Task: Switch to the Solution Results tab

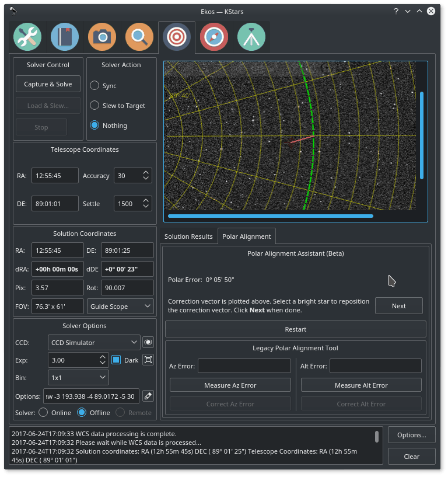Action: point(188,236)
